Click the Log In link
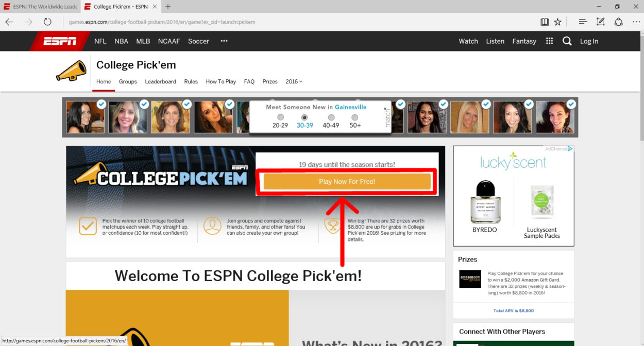644x346 pixels. click(589, 41)
